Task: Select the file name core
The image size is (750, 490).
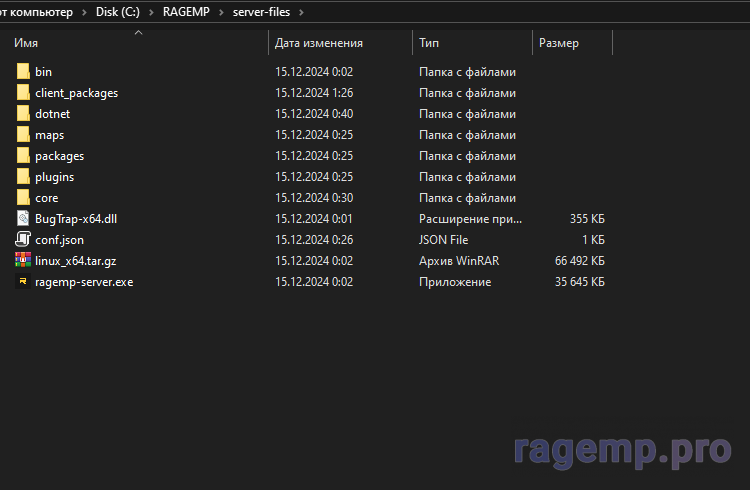Action: tap(46, 198)
